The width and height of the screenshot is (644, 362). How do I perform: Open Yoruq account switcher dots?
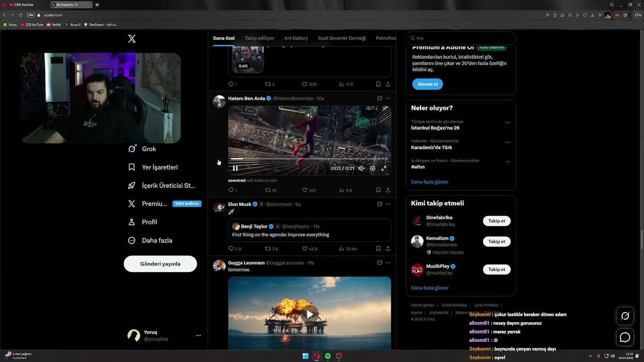[x=198, y=335]
